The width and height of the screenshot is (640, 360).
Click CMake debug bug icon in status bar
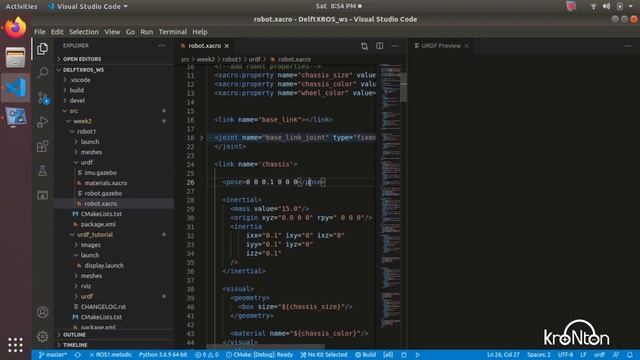click(404, 355)
